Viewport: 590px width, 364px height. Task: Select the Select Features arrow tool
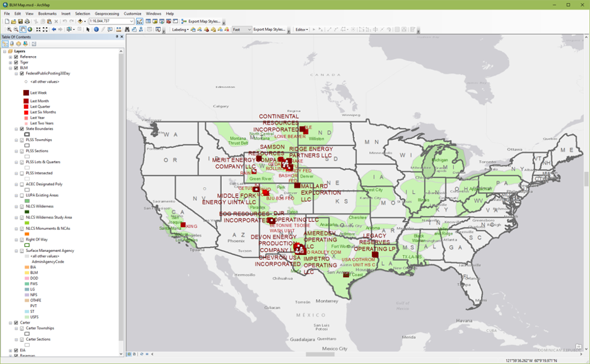pos(87,29)
